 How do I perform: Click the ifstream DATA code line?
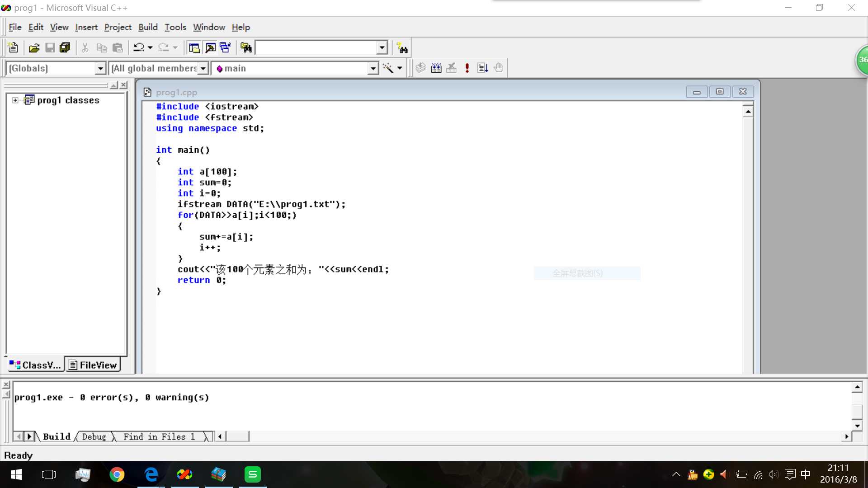[261, 204]
